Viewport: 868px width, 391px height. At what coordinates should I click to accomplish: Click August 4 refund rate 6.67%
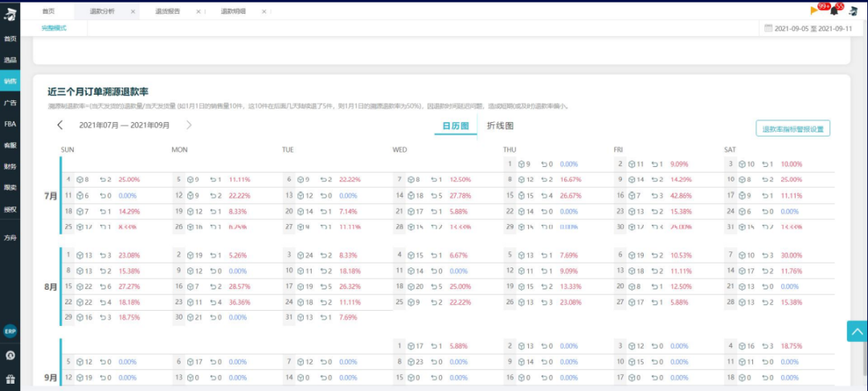460,255
